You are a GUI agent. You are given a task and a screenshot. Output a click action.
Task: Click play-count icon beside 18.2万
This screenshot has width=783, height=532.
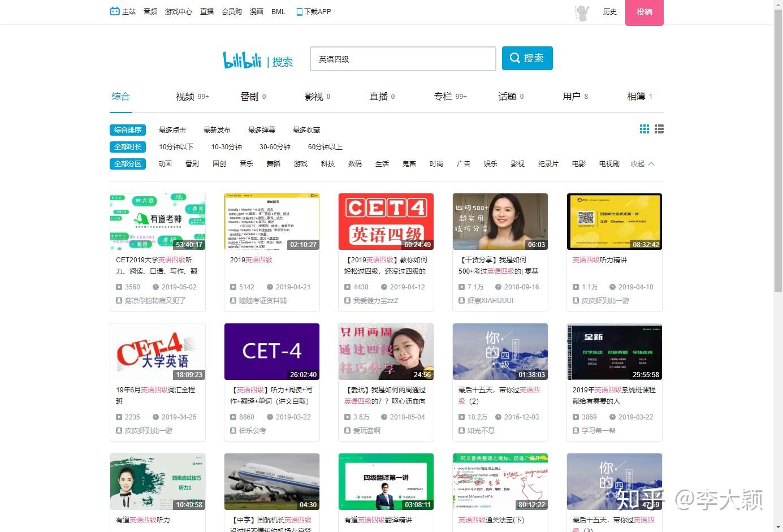pos(462,417)
